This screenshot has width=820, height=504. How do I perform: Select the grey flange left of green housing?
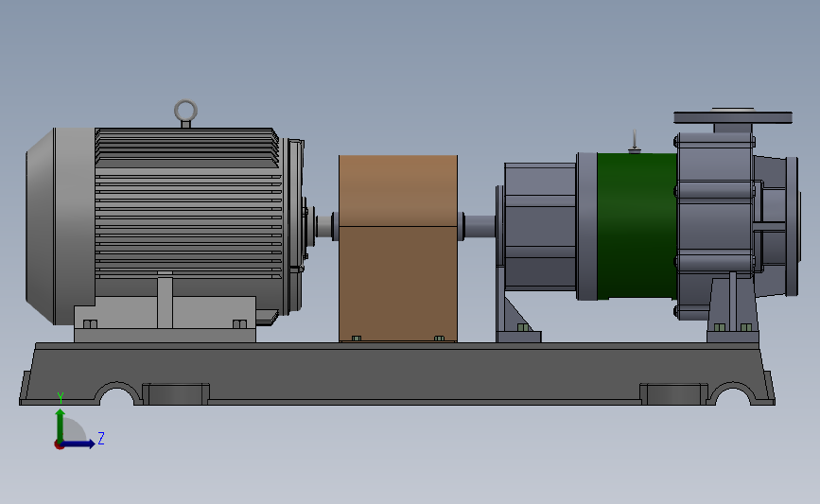click(x=586, y=226)
